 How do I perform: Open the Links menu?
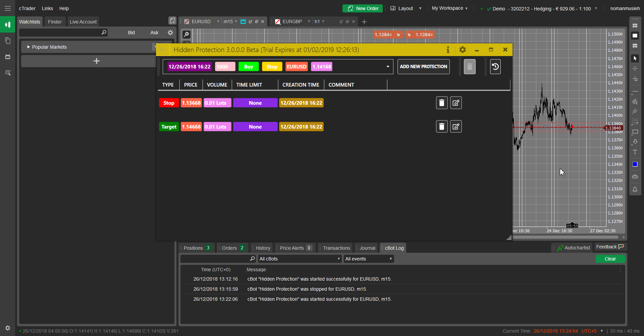pos(47,8)
